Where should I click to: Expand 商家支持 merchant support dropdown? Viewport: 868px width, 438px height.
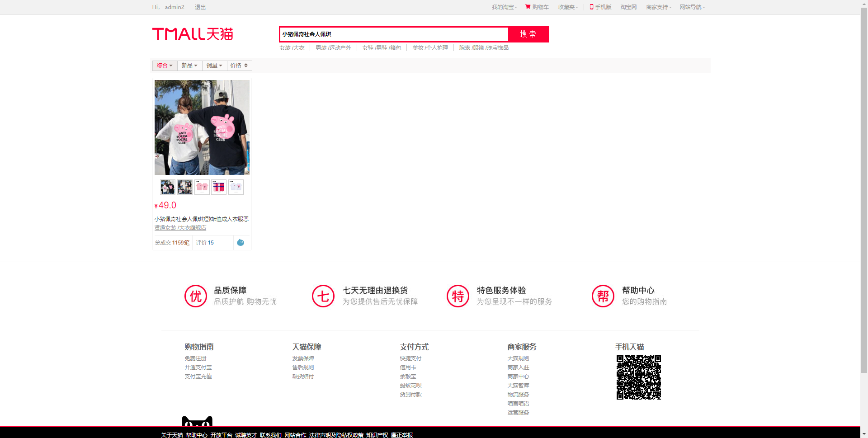(x=659, y=7)
